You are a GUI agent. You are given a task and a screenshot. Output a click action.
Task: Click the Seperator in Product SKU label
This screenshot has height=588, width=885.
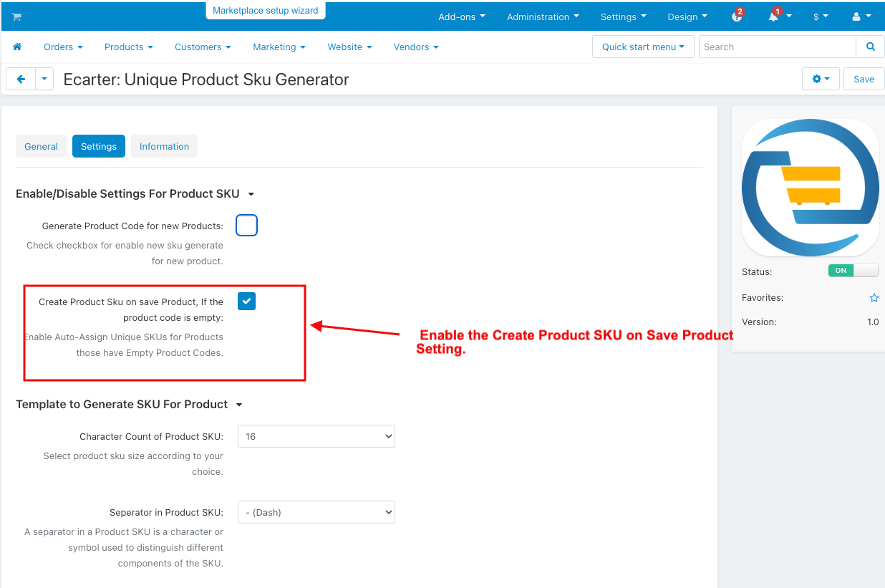(166, 512)
